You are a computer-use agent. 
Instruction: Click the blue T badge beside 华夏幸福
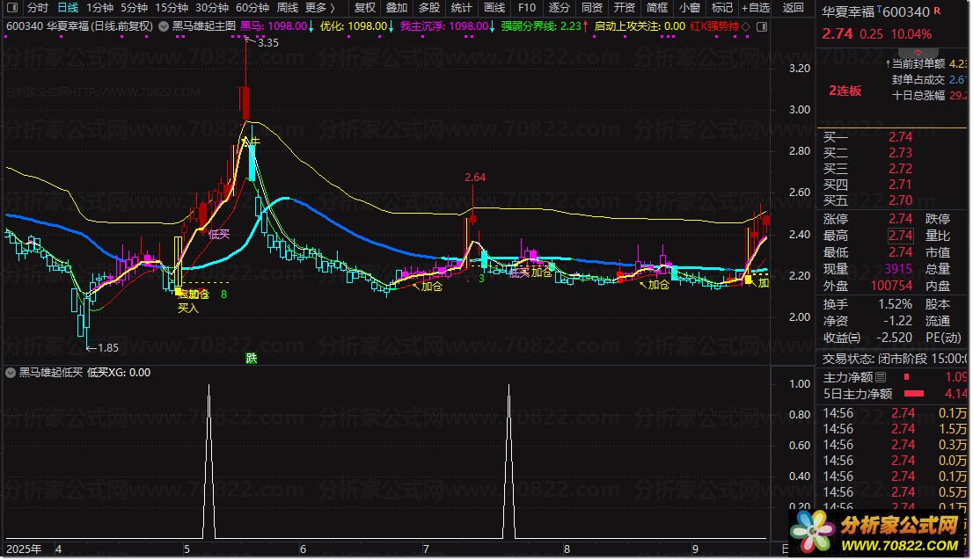pos(879,7)
